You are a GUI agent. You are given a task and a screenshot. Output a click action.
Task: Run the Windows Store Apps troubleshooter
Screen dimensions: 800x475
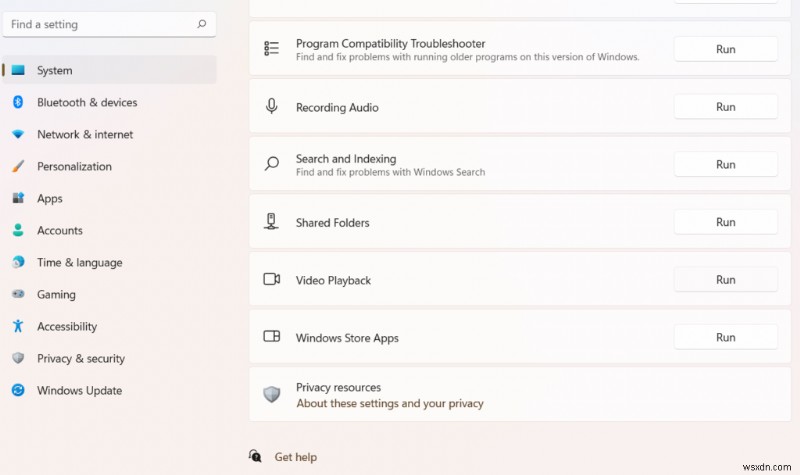tap(725, 338)
